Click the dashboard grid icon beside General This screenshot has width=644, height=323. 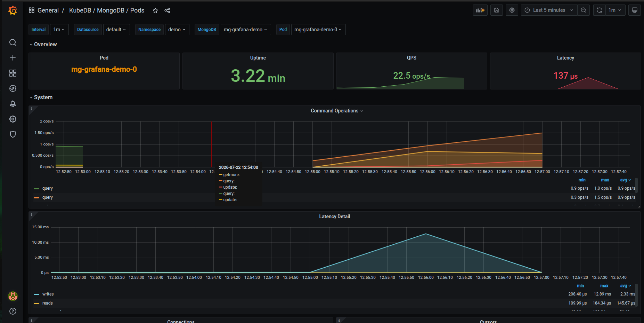coord(32,10)
